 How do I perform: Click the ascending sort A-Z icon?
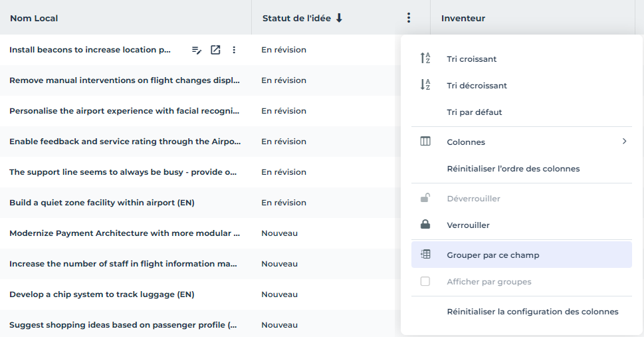[x=425, y=58]
